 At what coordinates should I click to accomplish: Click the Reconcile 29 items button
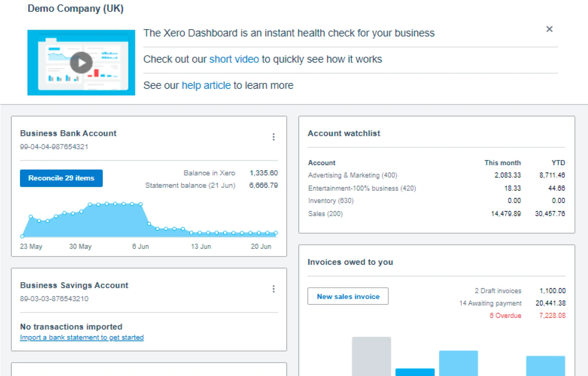tap(61, 178)
